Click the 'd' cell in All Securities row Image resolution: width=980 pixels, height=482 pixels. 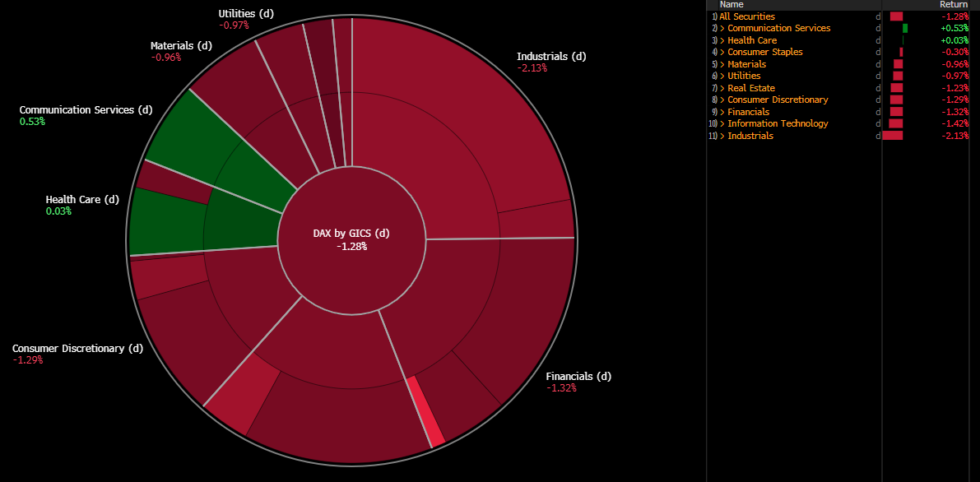tap(877, 16)
